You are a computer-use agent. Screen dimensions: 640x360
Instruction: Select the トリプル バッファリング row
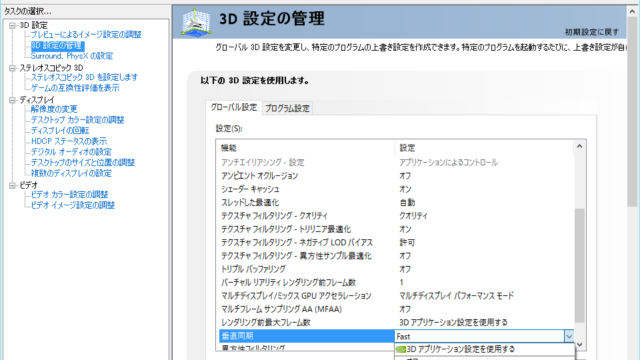point(396,269)
